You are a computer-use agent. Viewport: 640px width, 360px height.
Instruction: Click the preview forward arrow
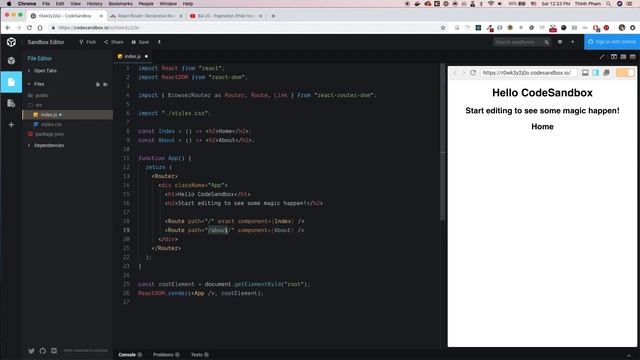[x=463, y=73]
